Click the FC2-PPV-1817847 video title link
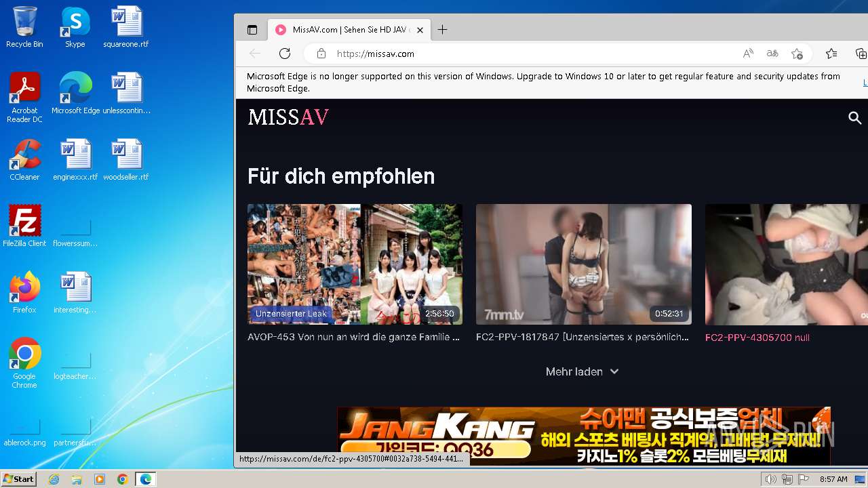Viewport: 868px width, 488px height. [583, 337]
